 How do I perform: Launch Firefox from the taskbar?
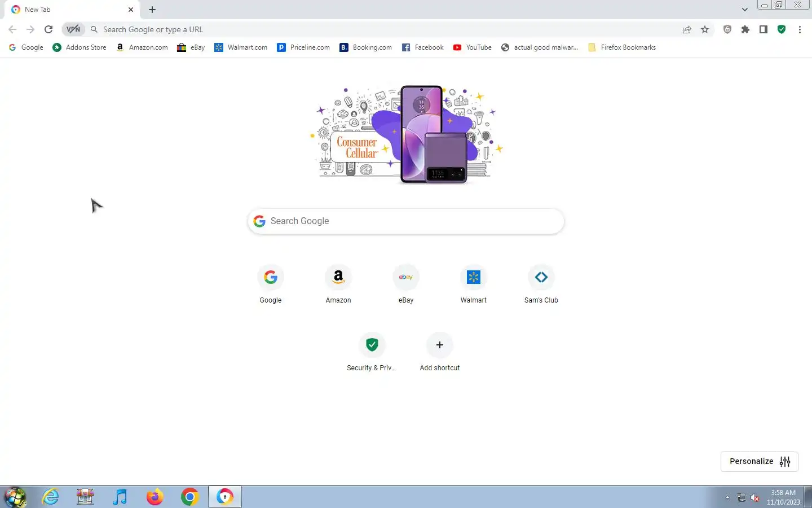point(155,497)
